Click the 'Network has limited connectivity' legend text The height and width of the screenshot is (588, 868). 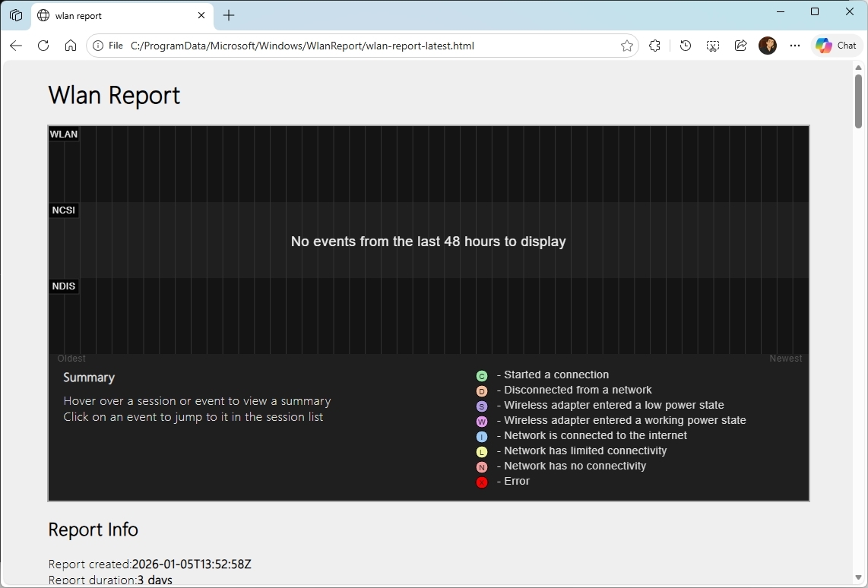(585, 450)
